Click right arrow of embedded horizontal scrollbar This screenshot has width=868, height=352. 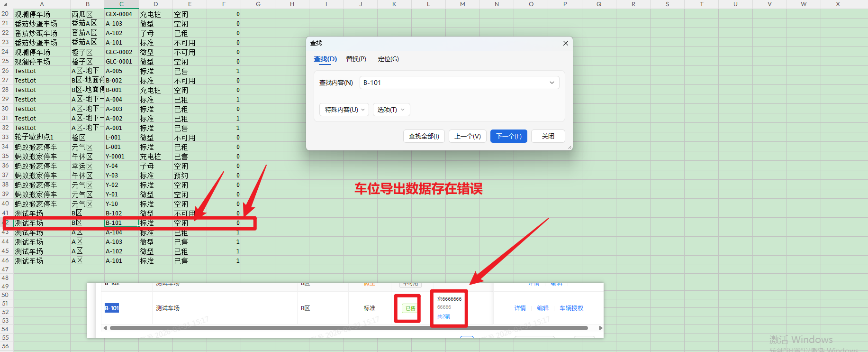point(601,328)
